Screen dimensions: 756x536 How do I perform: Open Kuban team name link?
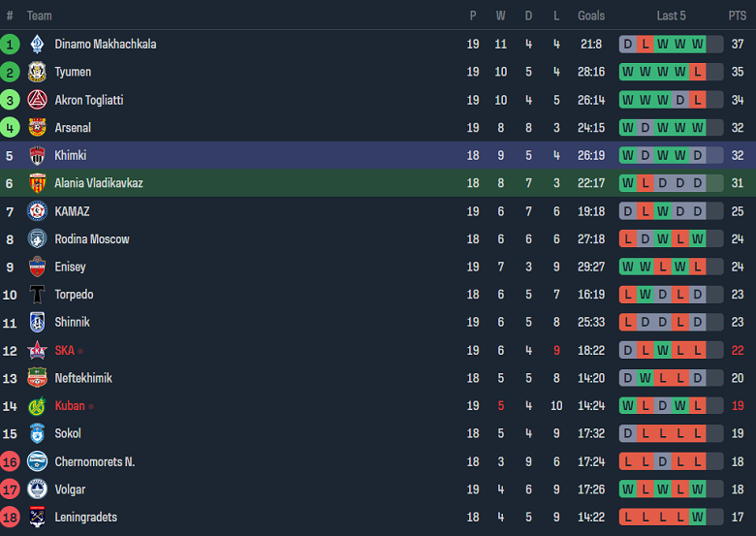[x=70, y=406]
